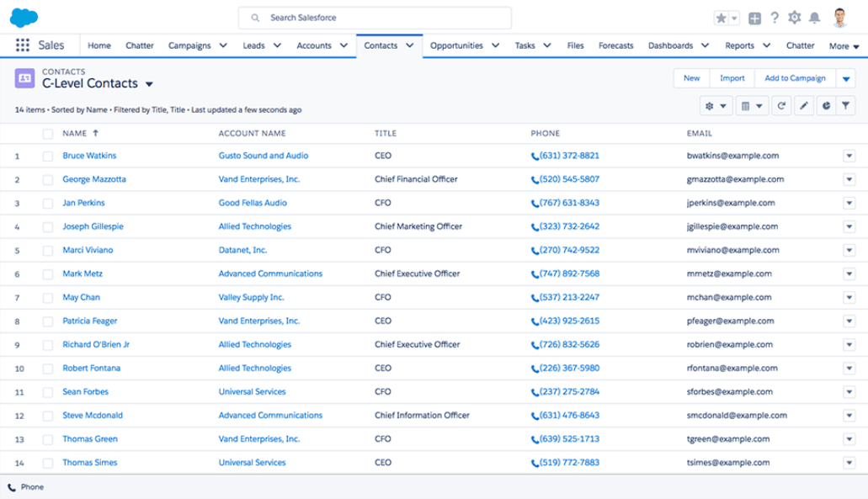The image size is (868, 499).
Task: Open the Setup gear icon in header
Action: tap(795, 18)
